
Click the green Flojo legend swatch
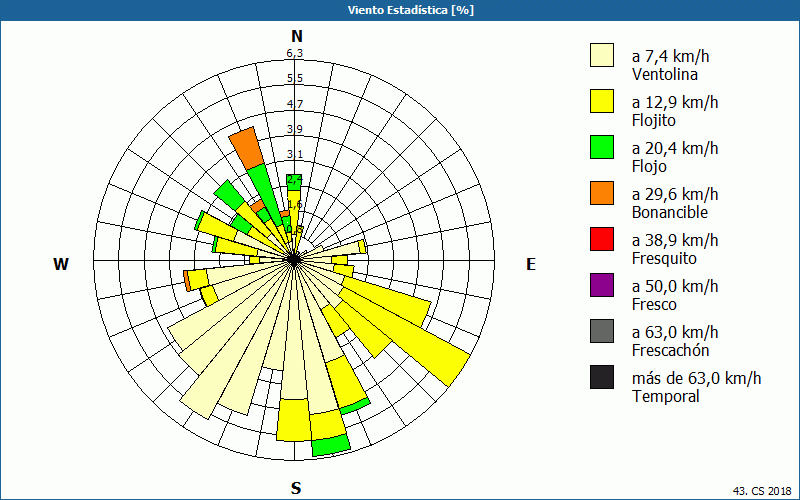click(x=602, y=147)
